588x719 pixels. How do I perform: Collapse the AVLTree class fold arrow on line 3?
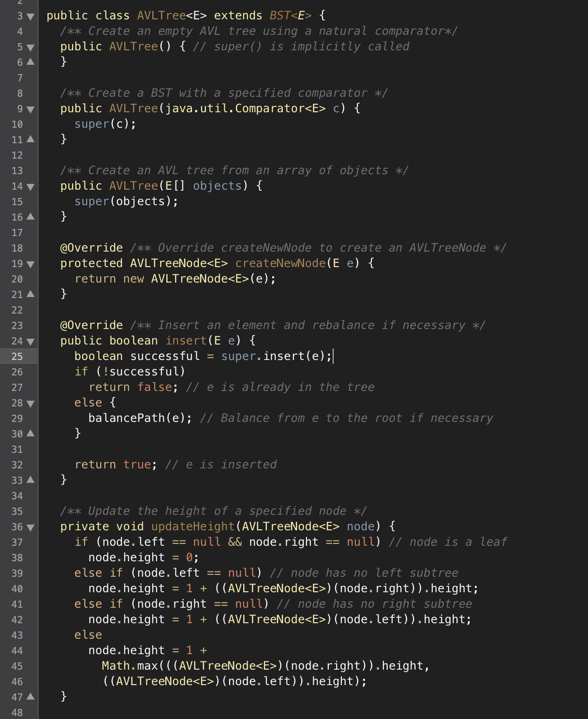point(30,15)
